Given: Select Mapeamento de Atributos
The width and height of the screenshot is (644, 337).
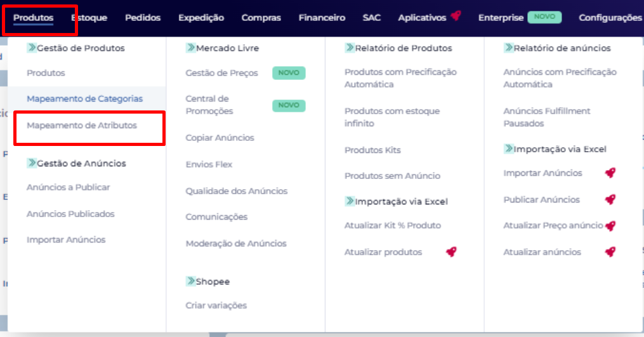Looking at the screenshot, I should 82,126.
